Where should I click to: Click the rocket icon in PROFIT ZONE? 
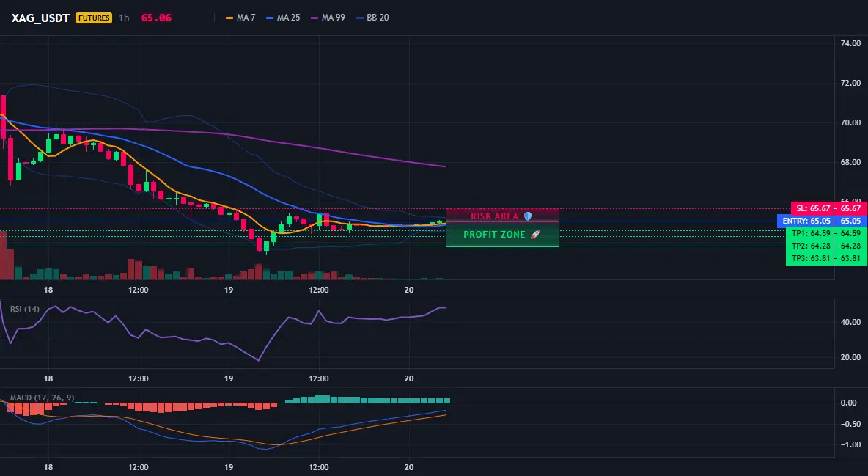534,235
